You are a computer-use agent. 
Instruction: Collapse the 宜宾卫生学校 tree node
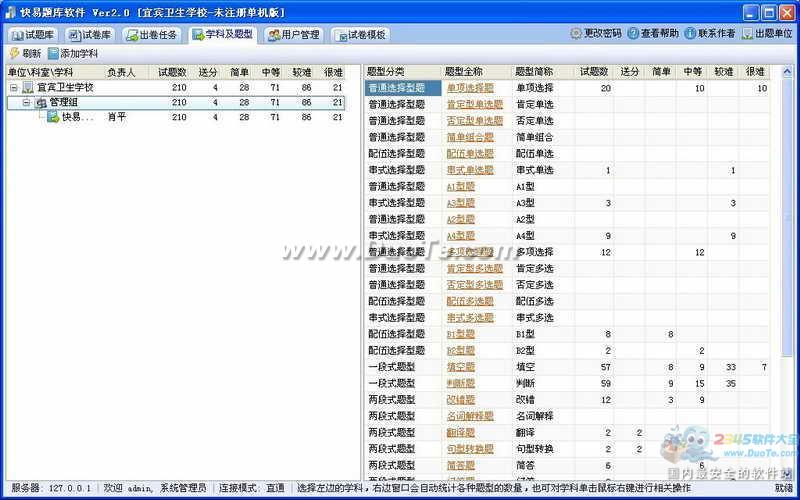point(13,88)
